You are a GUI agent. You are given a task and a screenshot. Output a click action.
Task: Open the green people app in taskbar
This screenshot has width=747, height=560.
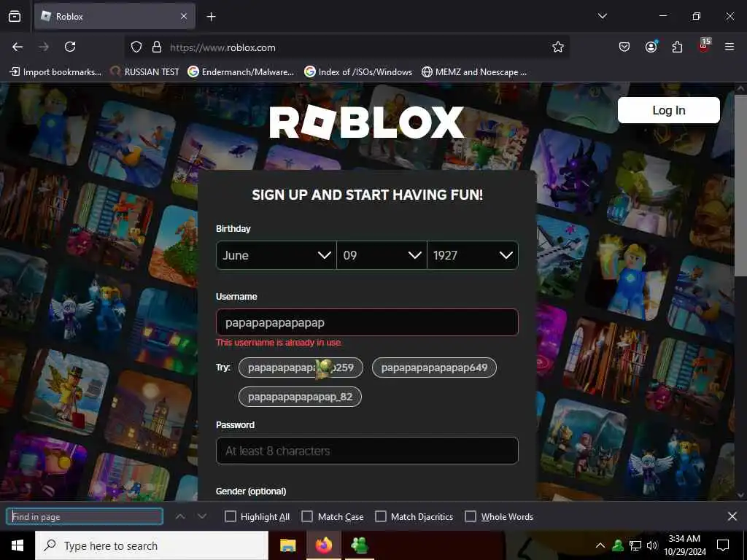359,545
